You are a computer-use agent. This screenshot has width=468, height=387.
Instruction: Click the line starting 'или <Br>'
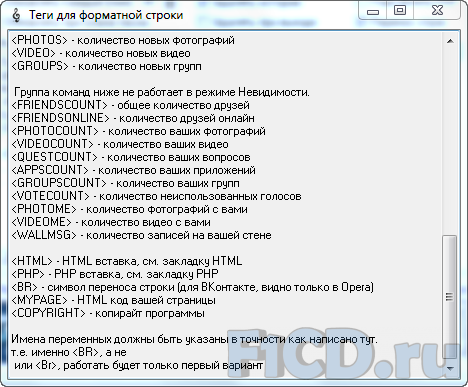(x=139, y=365)
